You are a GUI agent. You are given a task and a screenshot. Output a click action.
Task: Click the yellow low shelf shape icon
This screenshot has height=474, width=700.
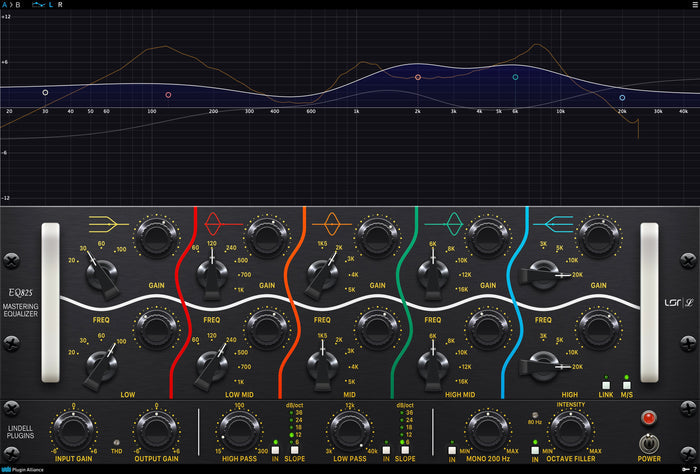point(108,224)
